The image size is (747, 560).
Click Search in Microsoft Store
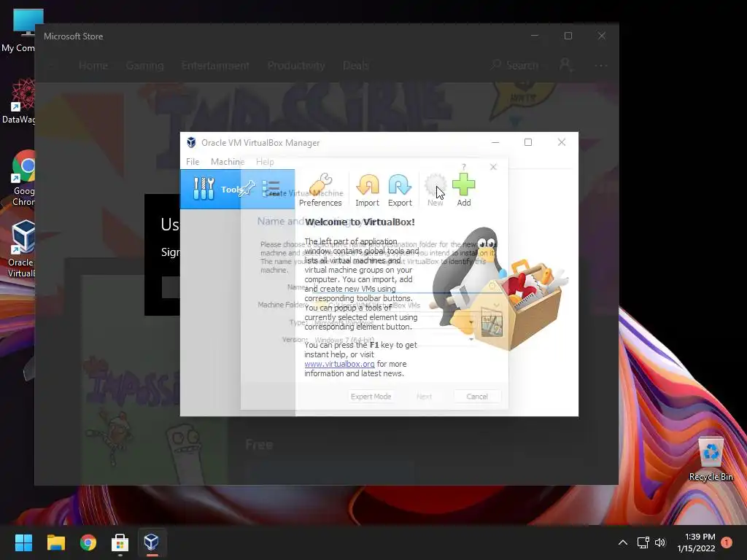coord(516,65)
